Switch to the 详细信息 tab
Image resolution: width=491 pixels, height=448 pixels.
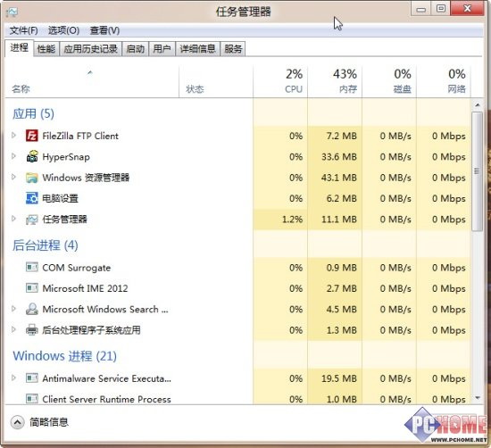coord(197,49)
